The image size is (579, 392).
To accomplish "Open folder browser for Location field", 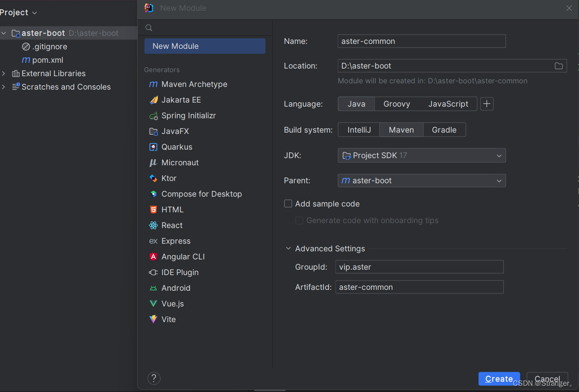I will [559, 66].
